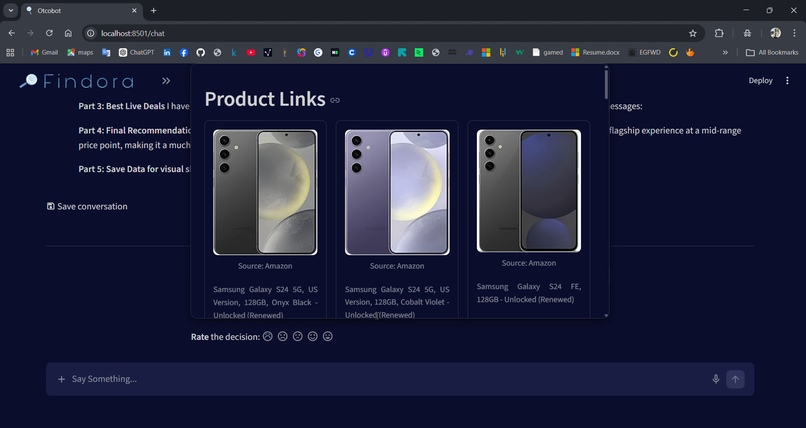The width and height of the screenshot is (806, 428).
Task: Open the Galaxy S24 FE image
Action: [x=529, y=191]
